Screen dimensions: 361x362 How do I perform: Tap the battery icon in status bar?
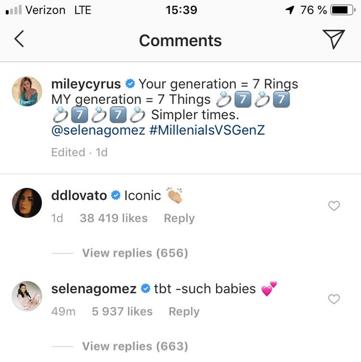point(343,10)
